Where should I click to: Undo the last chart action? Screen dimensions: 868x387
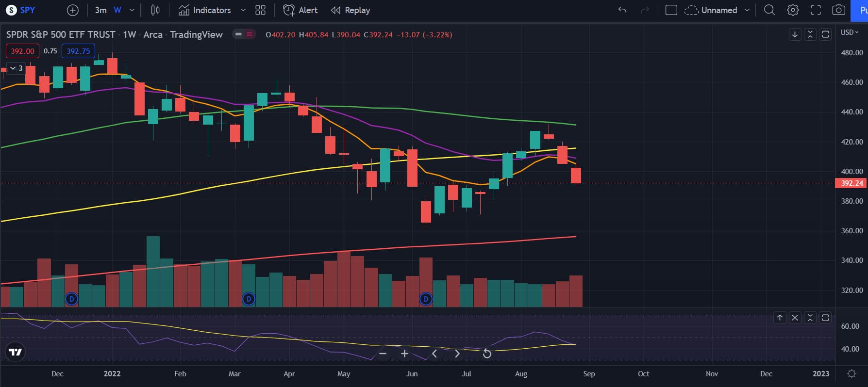pos(622,10)
